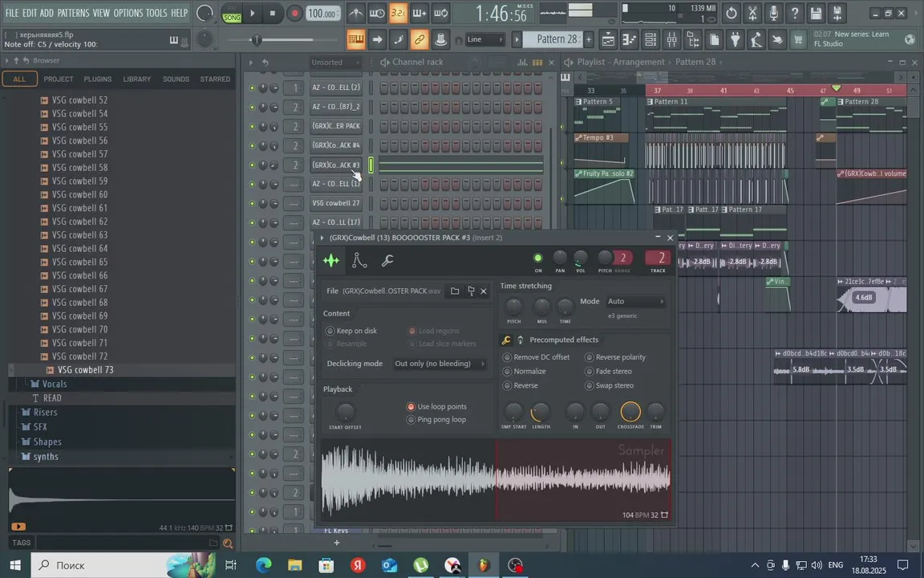Open the Declicking mode dropdown
This screenshot has width=924, height=578.
(x=440, y=364)
